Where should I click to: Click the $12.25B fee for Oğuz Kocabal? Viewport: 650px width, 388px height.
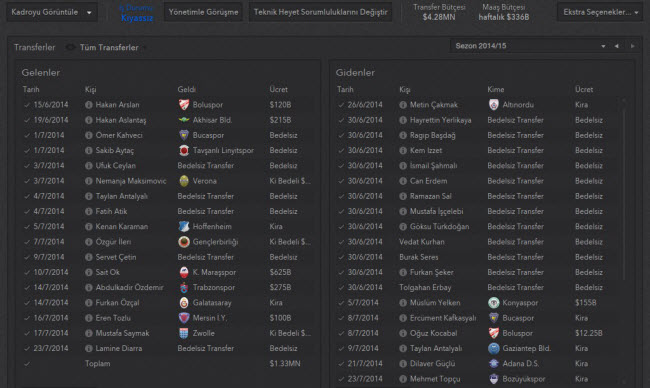(x=589, y=333)
